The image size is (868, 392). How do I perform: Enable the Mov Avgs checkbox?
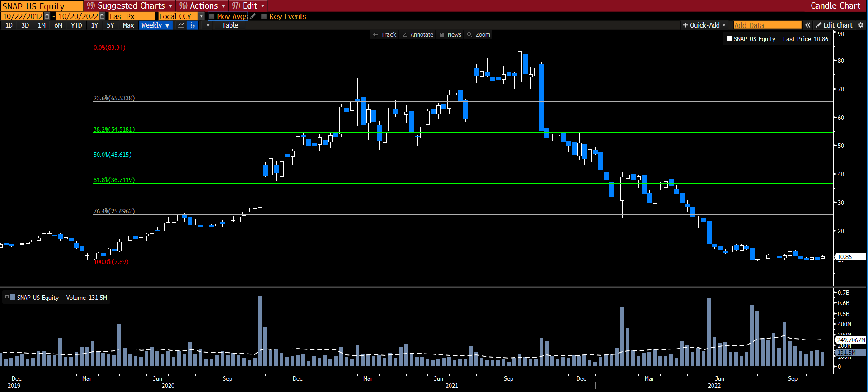[211, 16]
